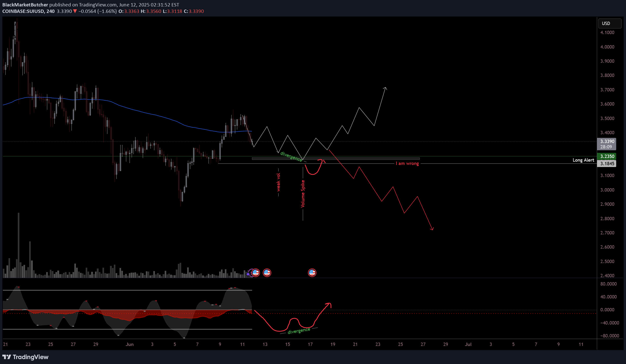Click the COINBASE:SUIUSD symbol title

23,11
